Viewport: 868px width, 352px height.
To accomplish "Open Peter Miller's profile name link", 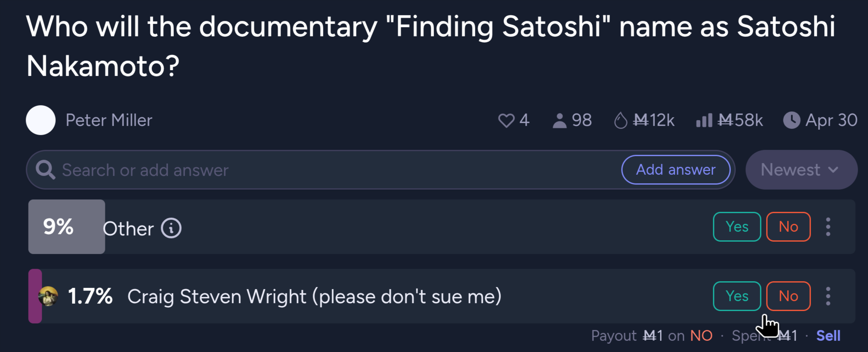I will [109, 121].
